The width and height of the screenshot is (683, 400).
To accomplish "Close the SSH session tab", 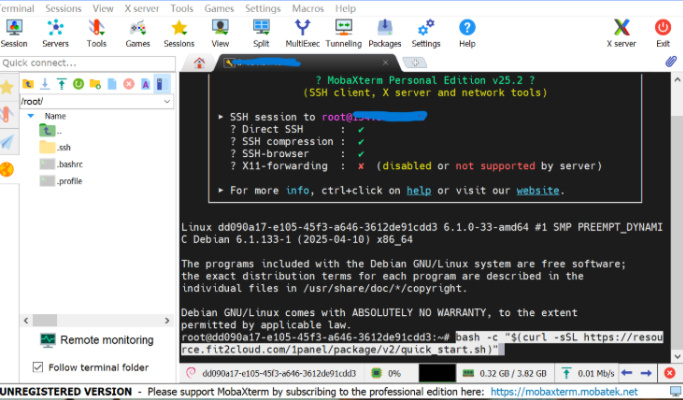I will pyautogui.click(x=385, y=63).
